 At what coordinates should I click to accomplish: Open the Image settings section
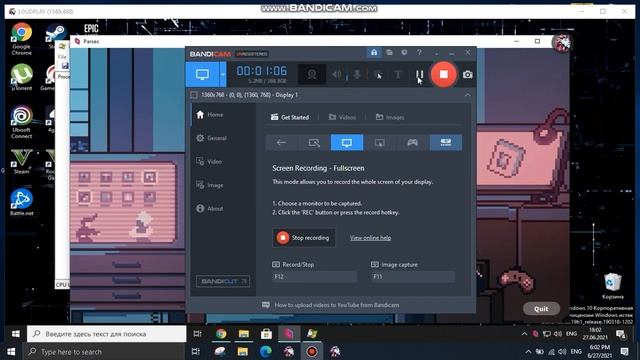(x=210, y=185)
